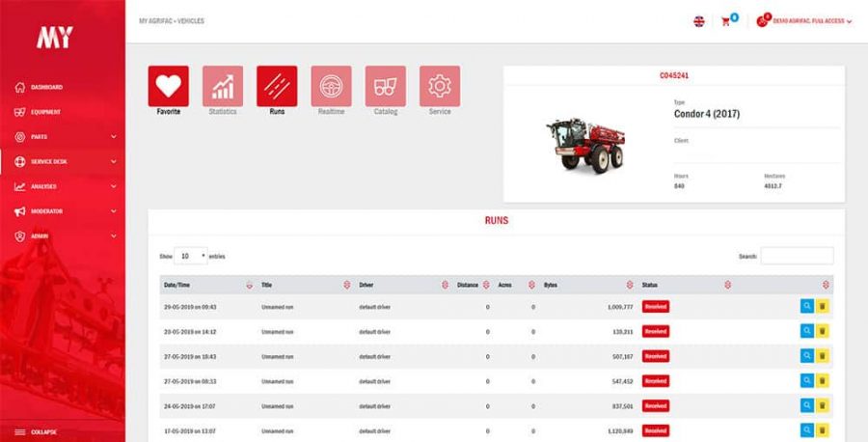Select the Service Desk globe icon
This screenshot has height=442, width=868.
click(20, 162)
